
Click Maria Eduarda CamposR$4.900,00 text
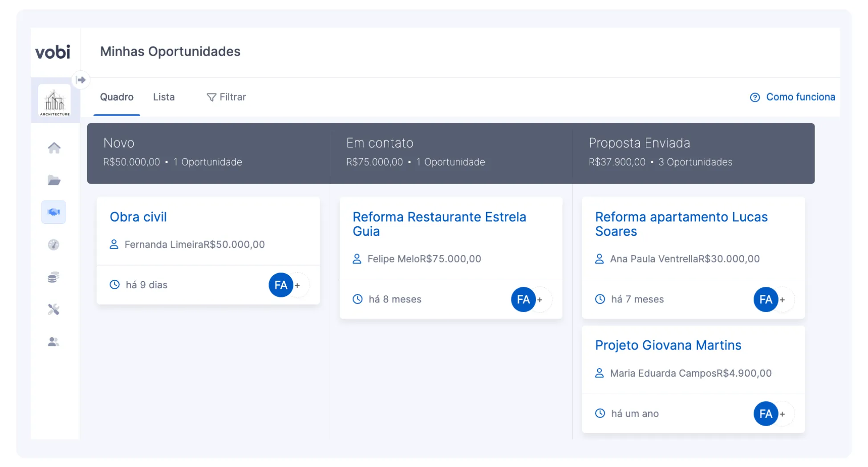coord(690,373)
